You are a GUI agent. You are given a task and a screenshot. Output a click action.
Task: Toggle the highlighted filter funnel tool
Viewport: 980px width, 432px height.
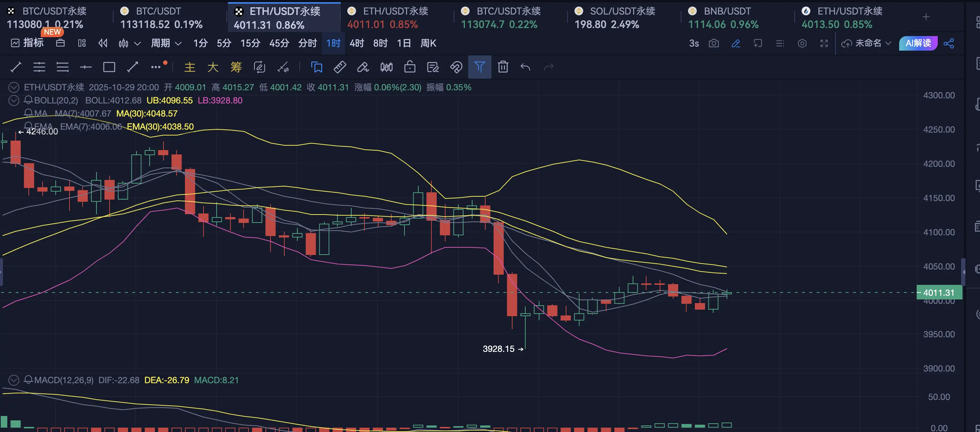[479, 67]
